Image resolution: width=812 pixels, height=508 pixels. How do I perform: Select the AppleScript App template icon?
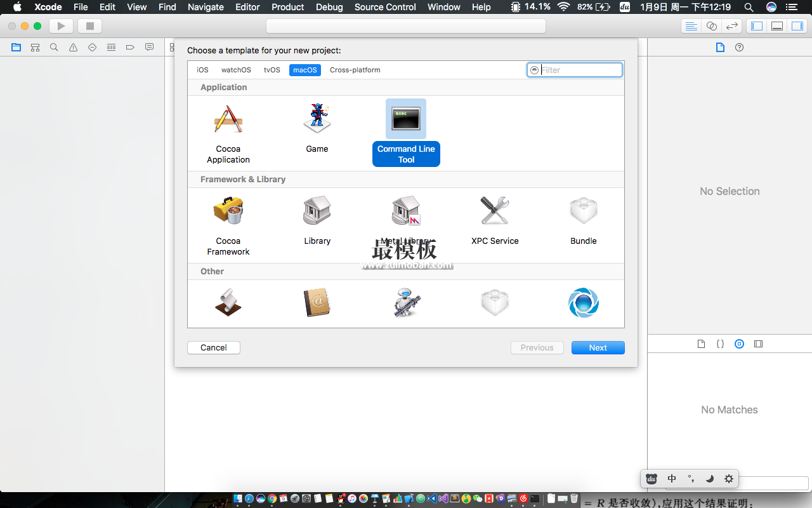(228, 303)
